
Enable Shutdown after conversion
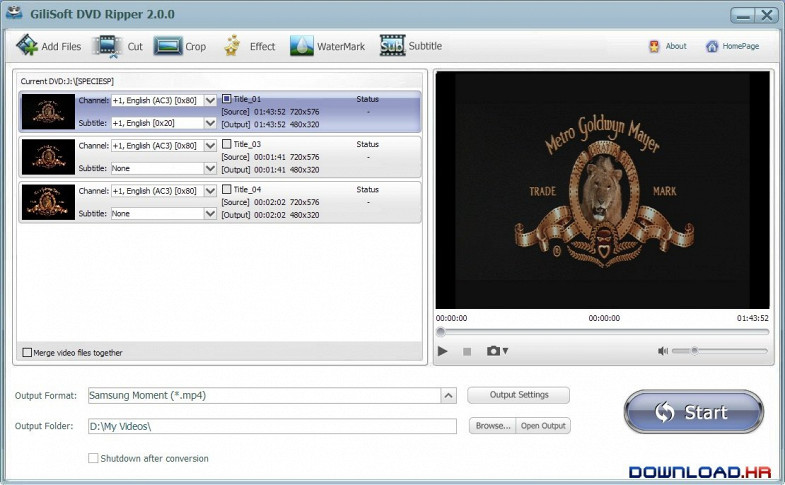tap(93, 458)
